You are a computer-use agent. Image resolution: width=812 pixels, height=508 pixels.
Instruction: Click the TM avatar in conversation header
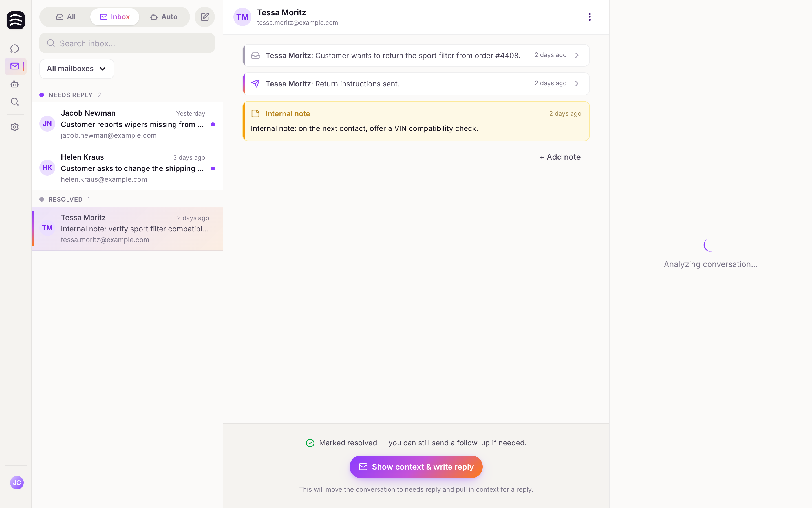tap(242, 17)
